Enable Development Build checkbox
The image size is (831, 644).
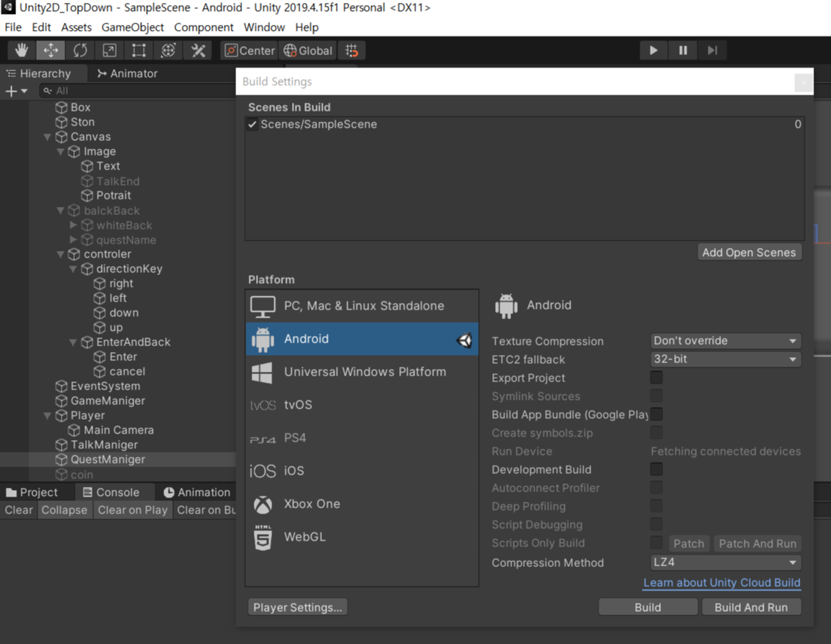point(656,469)
